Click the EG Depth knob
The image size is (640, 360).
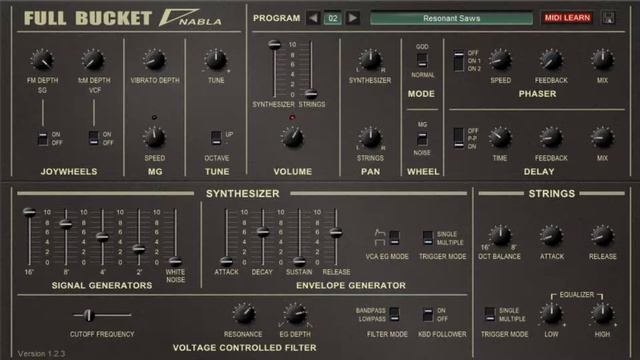coord(295,313)
